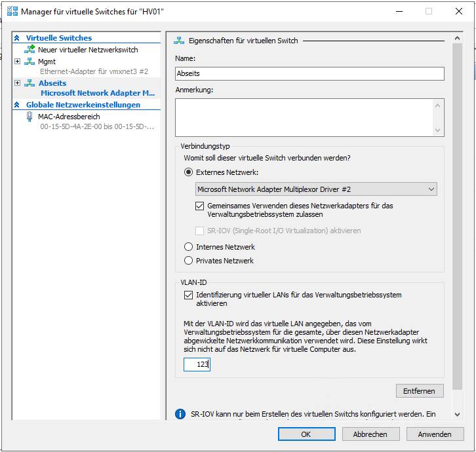Disable VLAN identification checkbox

tap(189, 295)
